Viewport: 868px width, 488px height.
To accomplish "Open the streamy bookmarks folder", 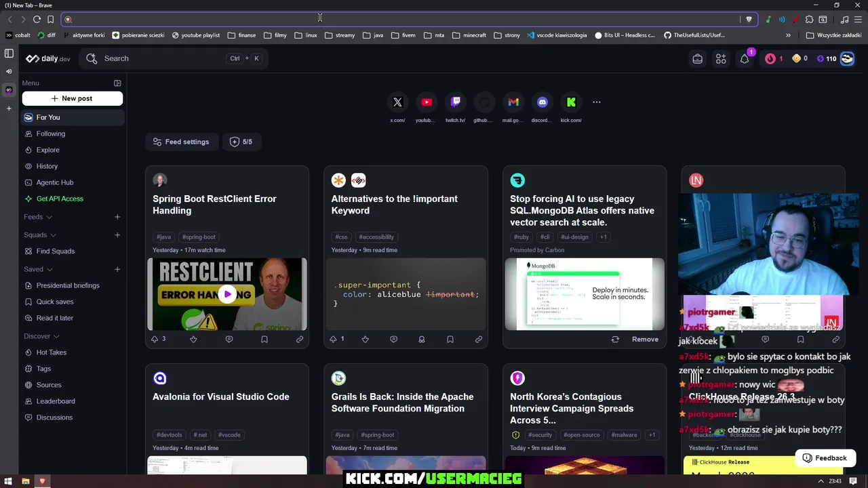I will [x=340, y=35].
